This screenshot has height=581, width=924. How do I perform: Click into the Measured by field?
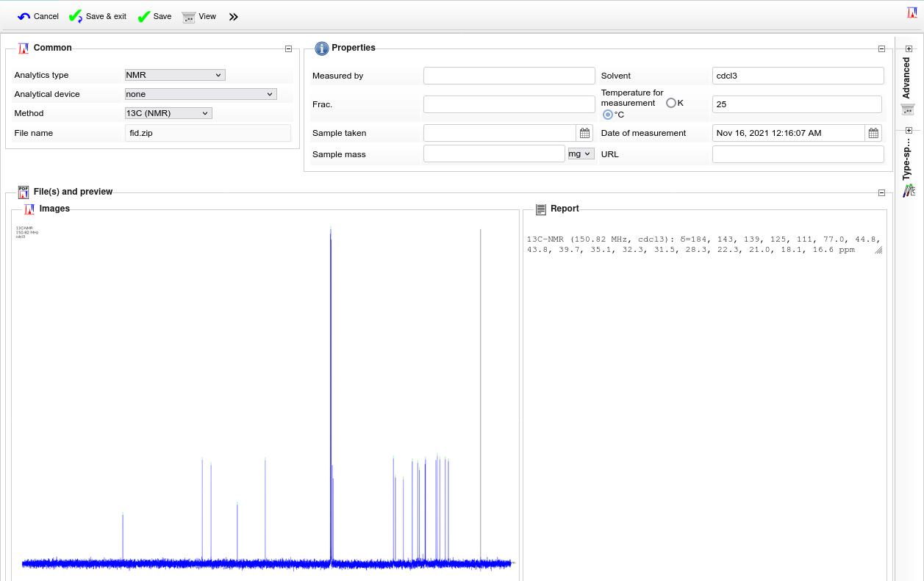[x=509, y=76]
